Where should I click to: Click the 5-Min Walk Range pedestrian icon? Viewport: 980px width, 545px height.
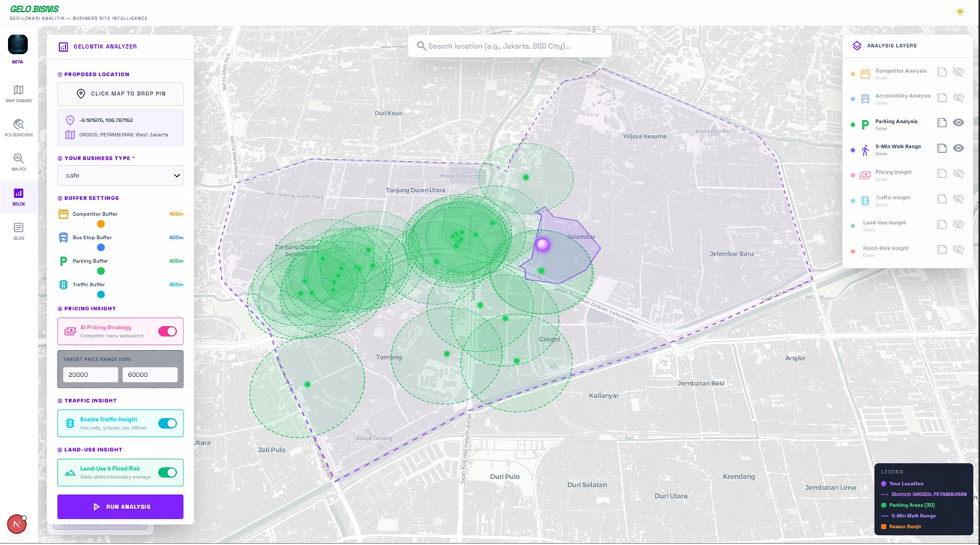point(865,150)
